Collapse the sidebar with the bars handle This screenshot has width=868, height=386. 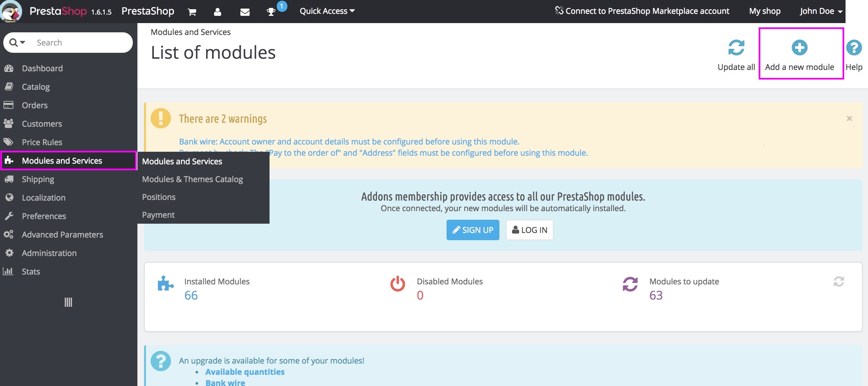[68, 302]
